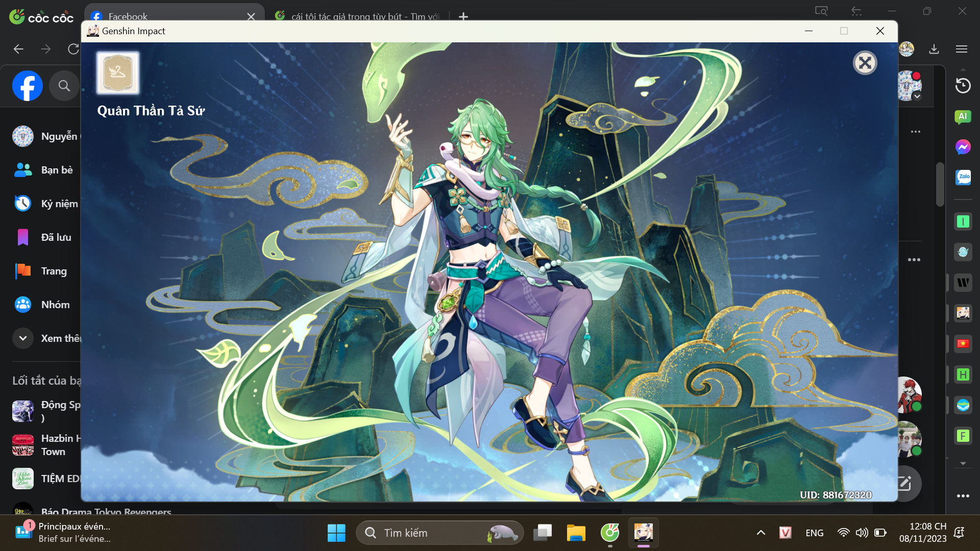Show hidden system tray icons

click(x=761, y=533)
